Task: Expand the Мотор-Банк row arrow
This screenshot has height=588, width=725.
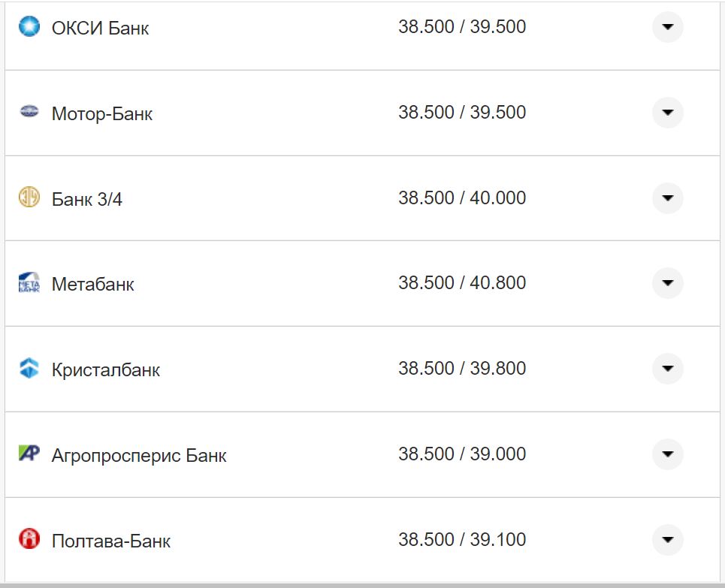Action: point(667,113)
